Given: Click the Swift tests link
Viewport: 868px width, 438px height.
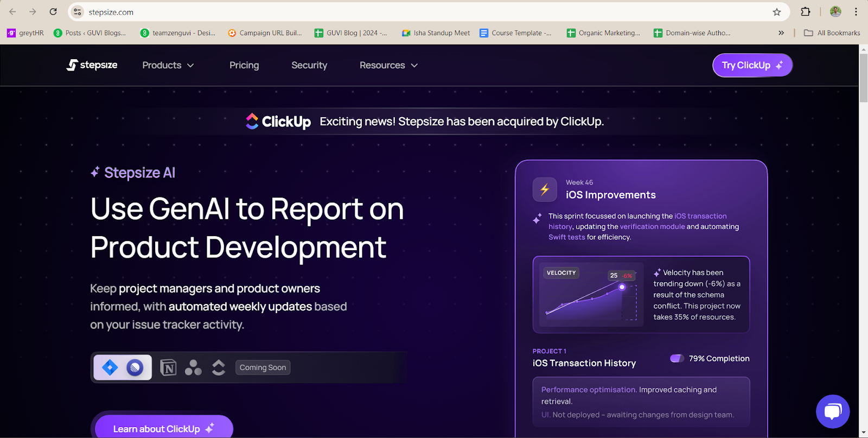Looking at the screenshot, I should 567,237.
